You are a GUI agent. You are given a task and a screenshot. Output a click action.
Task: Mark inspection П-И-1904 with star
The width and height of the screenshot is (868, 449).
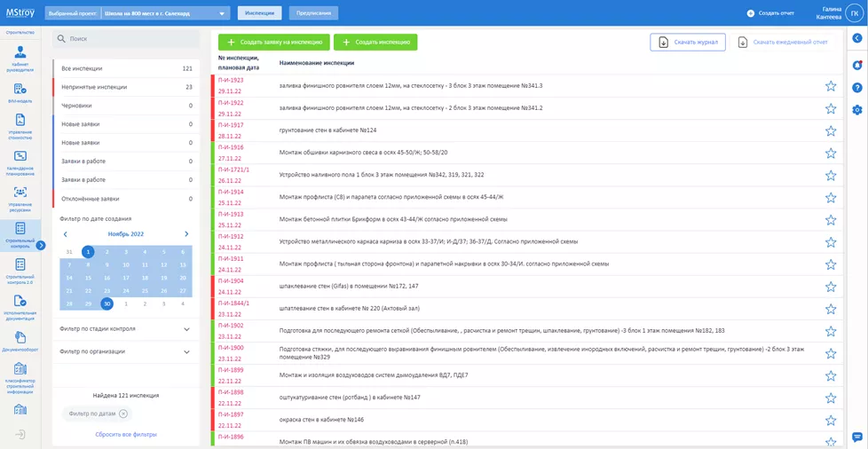click(x=831, y=287)
